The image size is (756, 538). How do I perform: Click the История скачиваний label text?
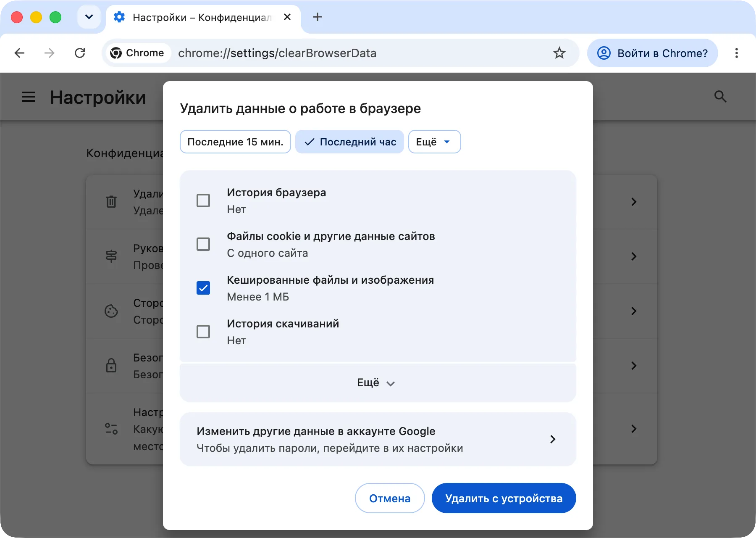click(x=283, y=324)
